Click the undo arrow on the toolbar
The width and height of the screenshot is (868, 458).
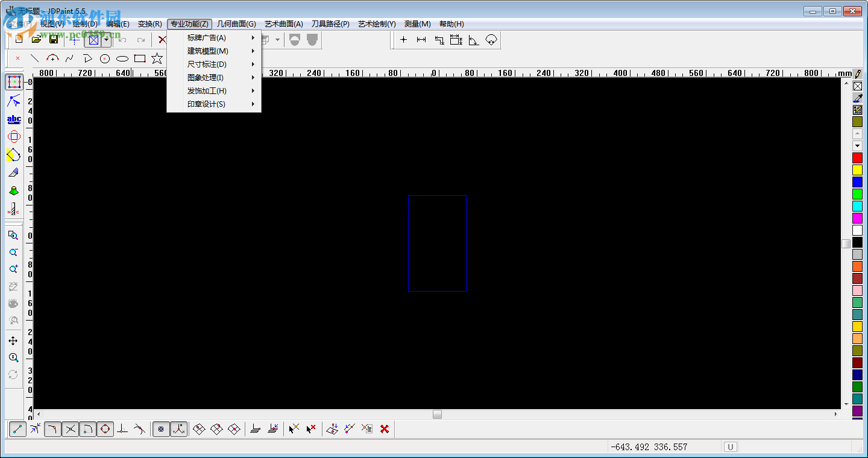pos(122,39)
